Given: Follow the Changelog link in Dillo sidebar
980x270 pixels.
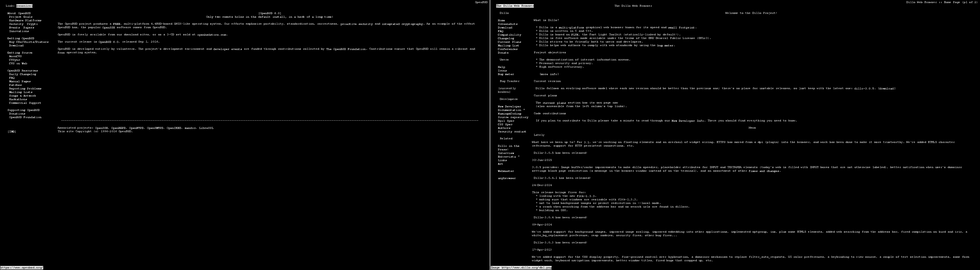Looking at the screenshot, I should tap(506, 38).
